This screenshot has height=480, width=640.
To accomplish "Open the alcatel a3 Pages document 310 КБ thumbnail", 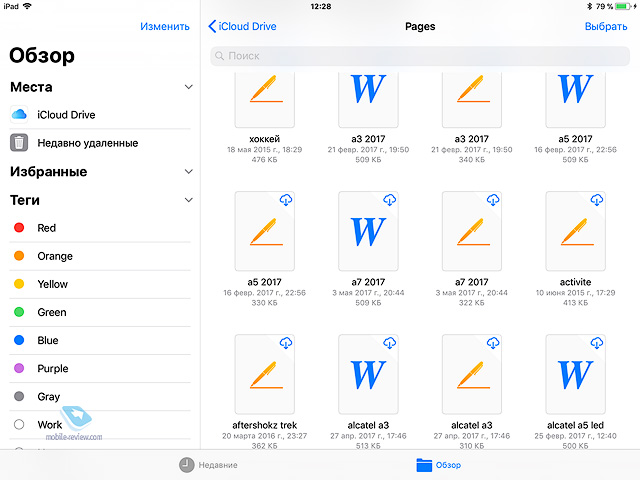I will pyautogui.click(x=472, y=374).
